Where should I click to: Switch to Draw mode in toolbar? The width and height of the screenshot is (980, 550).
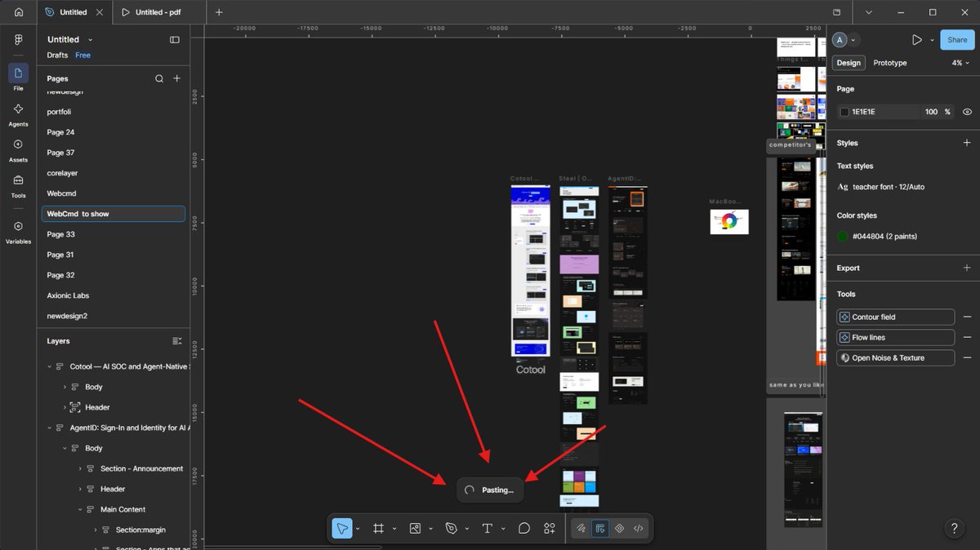pos(581,529)
